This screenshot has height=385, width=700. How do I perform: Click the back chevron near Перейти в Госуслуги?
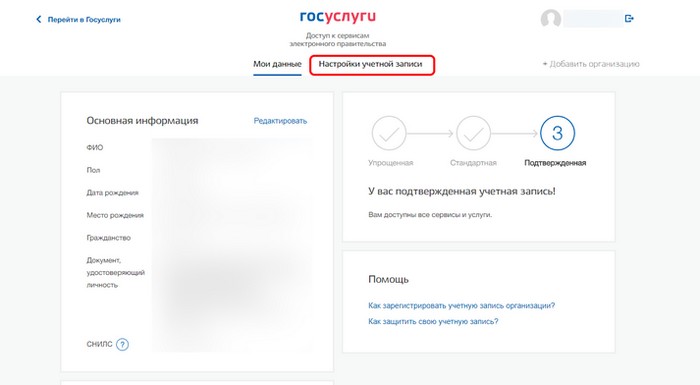point(38,19)
